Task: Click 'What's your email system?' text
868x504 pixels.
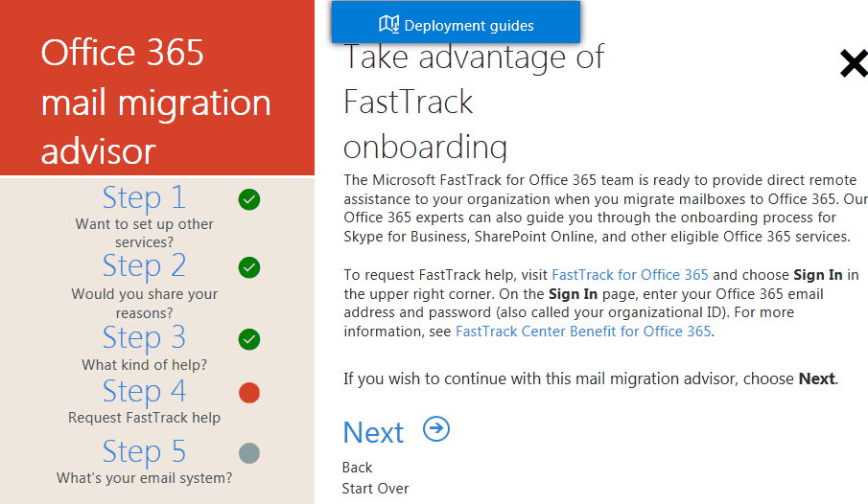Action: click(144, 478)
